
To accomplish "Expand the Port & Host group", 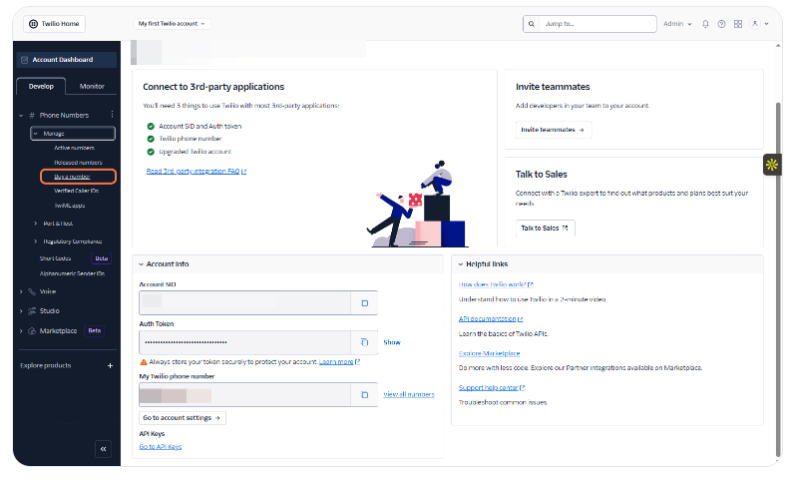I will tap(35, 223).
